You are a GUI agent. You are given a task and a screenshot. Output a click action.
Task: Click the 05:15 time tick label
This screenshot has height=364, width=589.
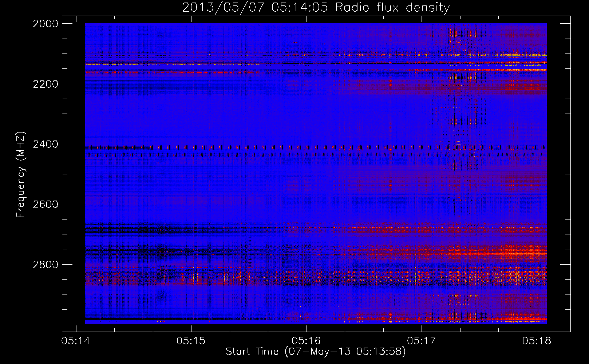click(x=191, y=341)
